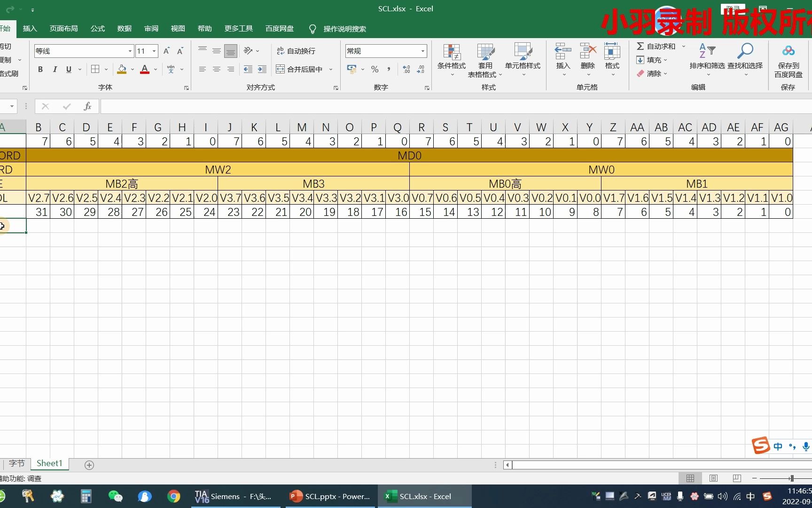Open Find and Select (查找和选择)

pos(745,60)
